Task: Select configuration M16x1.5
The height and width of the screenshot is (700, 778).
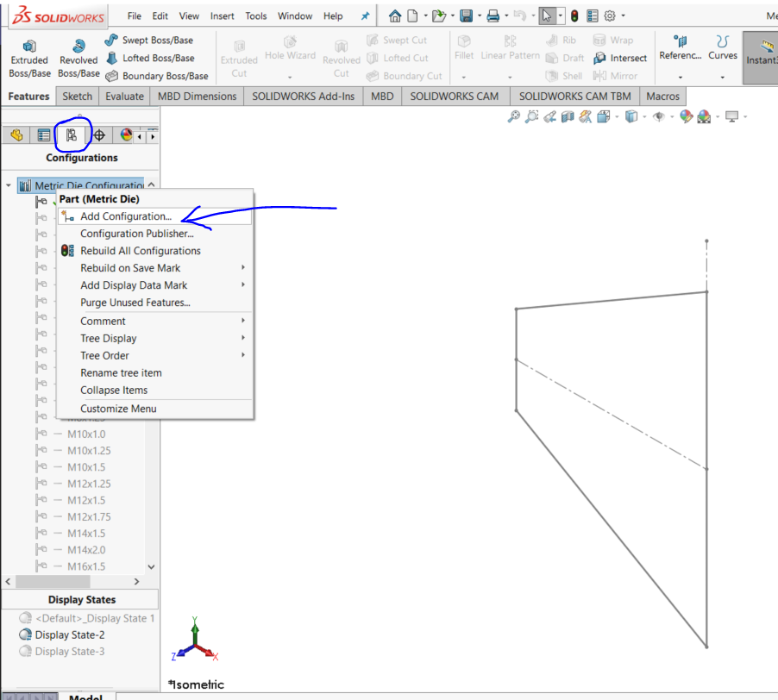Action: point(86,566)
